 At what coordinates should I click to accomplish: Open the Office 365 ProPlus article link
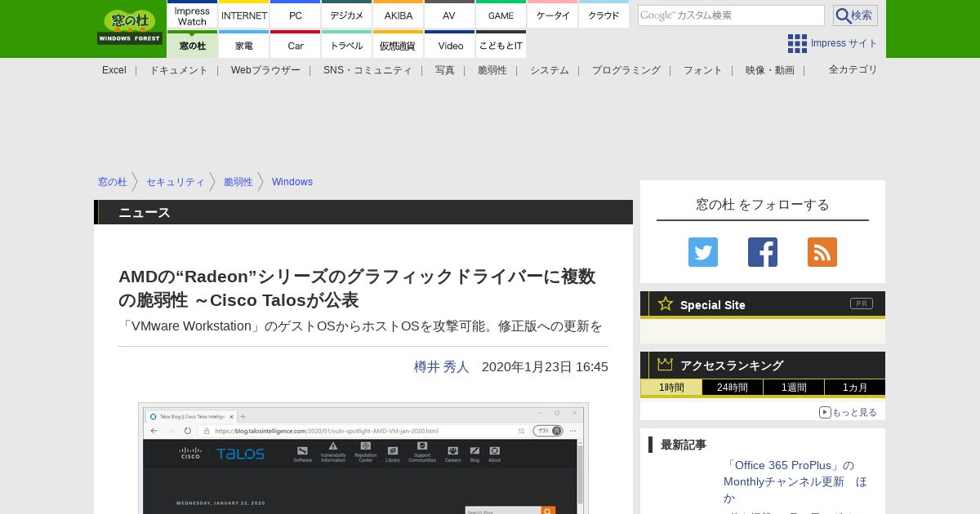click(x=795, y=481)
